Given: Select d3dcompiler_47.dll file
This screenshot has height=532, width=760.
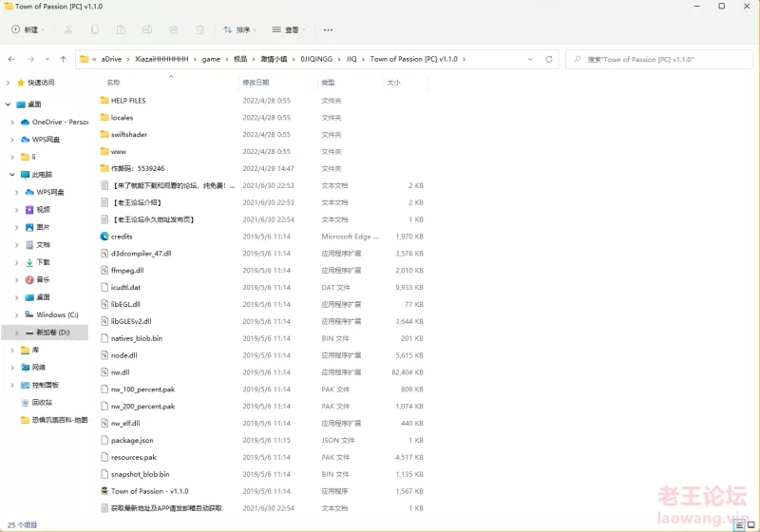Looking at the screenshot, I should (x=141, y=254).
